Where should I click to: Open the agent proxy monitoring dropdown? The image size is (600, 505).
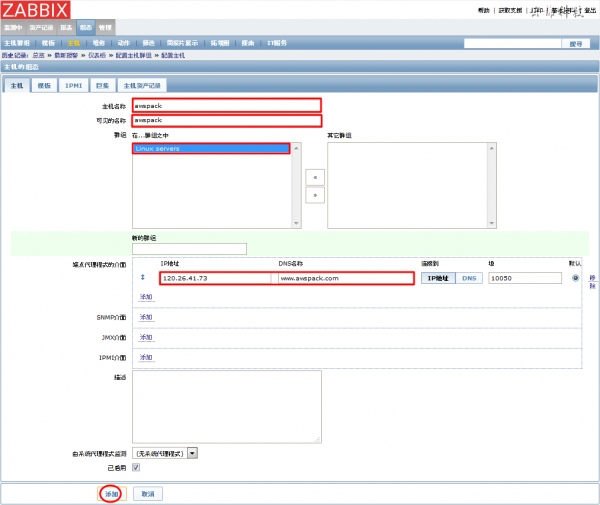coord(166,452)
